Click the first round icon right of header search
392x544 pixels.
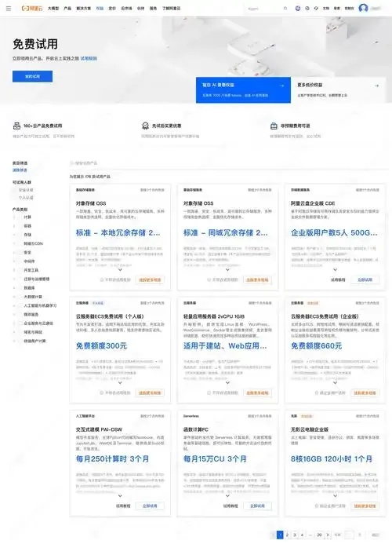coord(298,9)
